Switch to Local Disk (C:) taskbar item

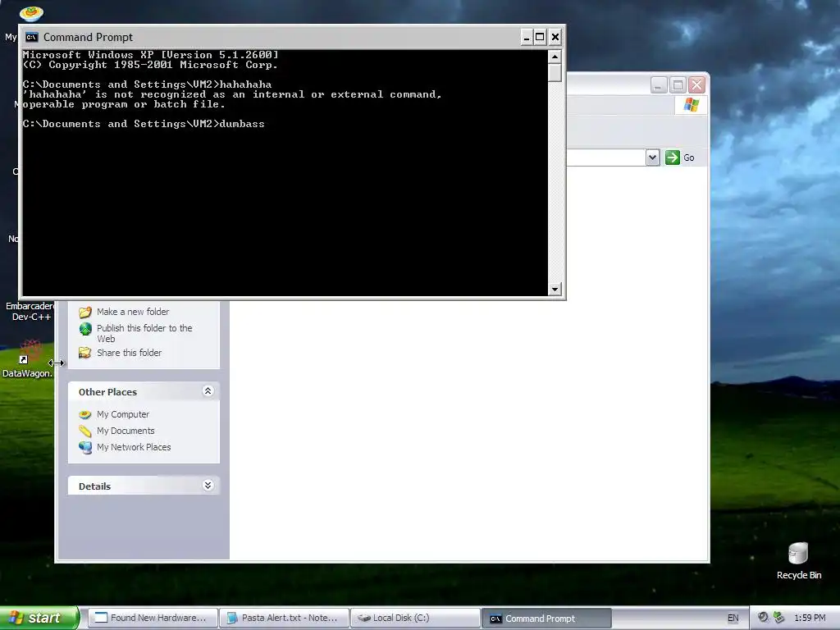coord(415,618)
